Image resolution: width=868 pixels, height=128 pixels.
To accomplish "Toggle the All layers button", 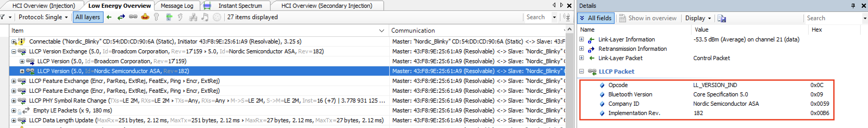I will click(x=88, y=17).
